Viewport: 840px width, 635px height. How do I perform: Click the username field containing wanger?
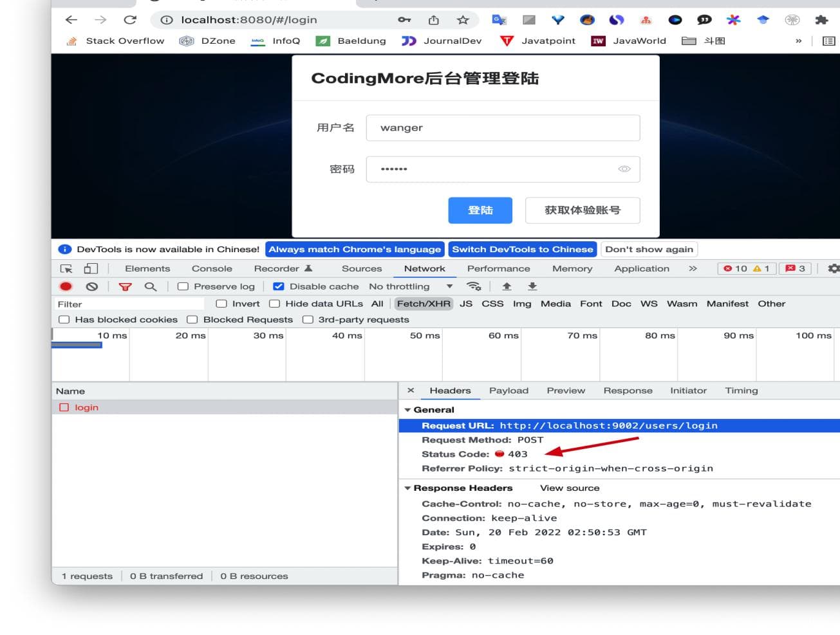pyautogui.click(x=503, y=128)
